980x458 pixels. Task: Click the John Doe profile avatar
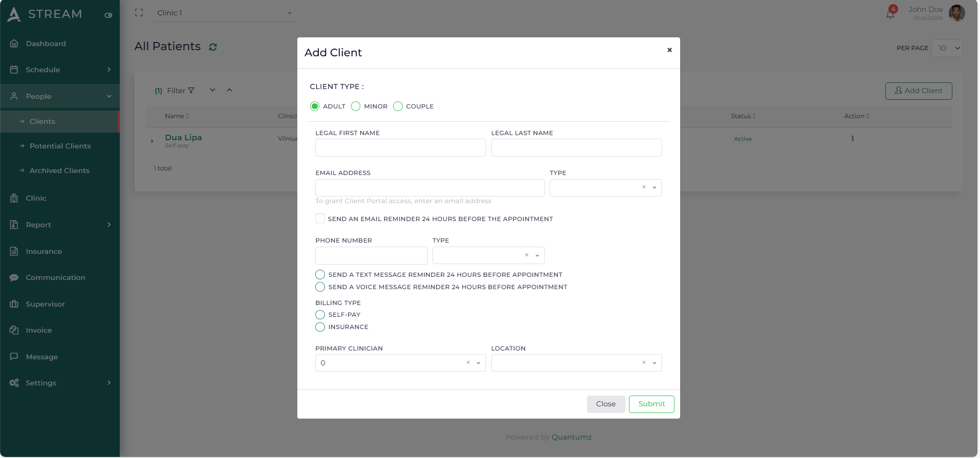point(956,13)
